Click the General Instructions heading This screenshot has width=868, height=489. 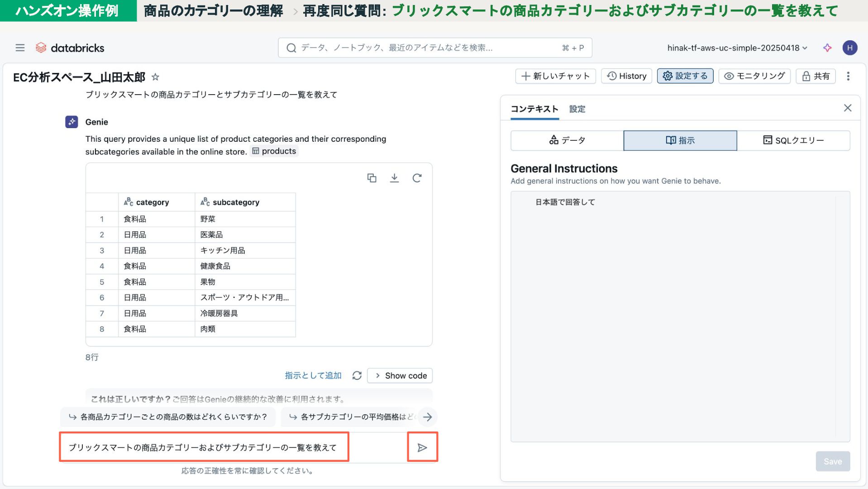564,168
